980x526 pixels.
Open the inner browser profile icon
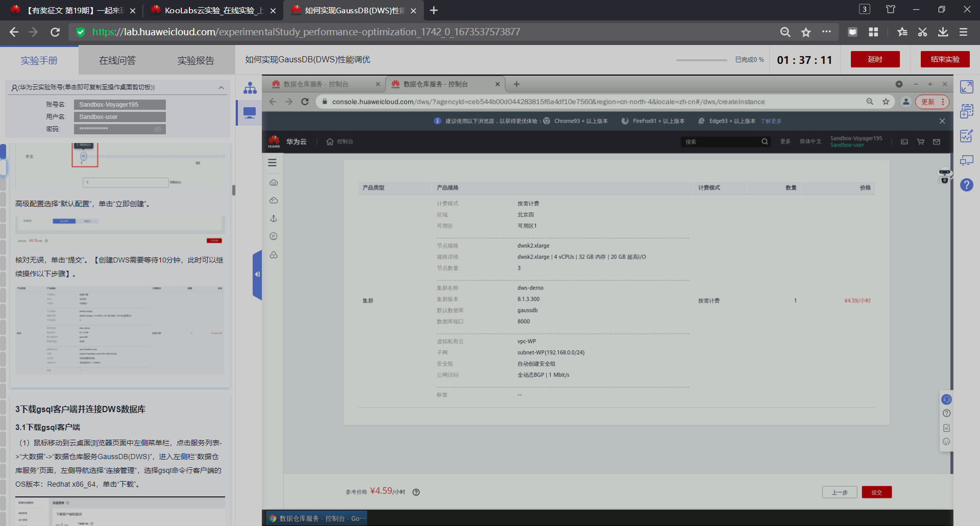(x=906, y=102)
